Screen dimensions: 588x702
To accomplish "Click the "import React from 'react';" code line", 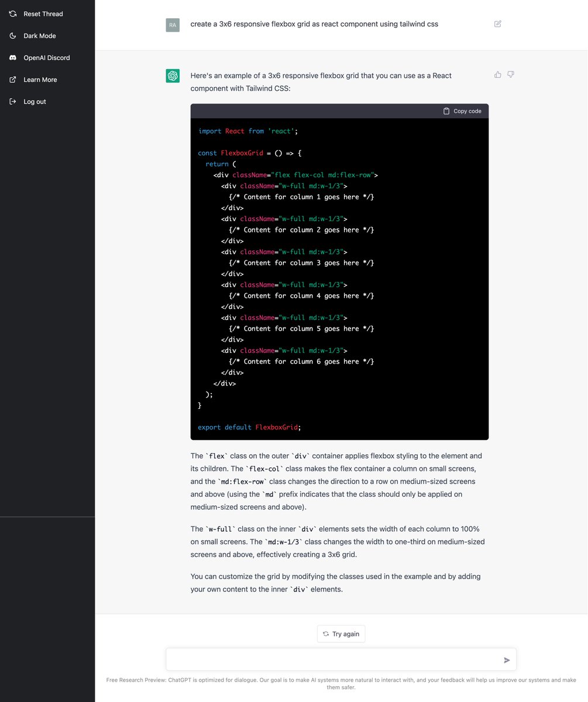I will coord(248,131).
